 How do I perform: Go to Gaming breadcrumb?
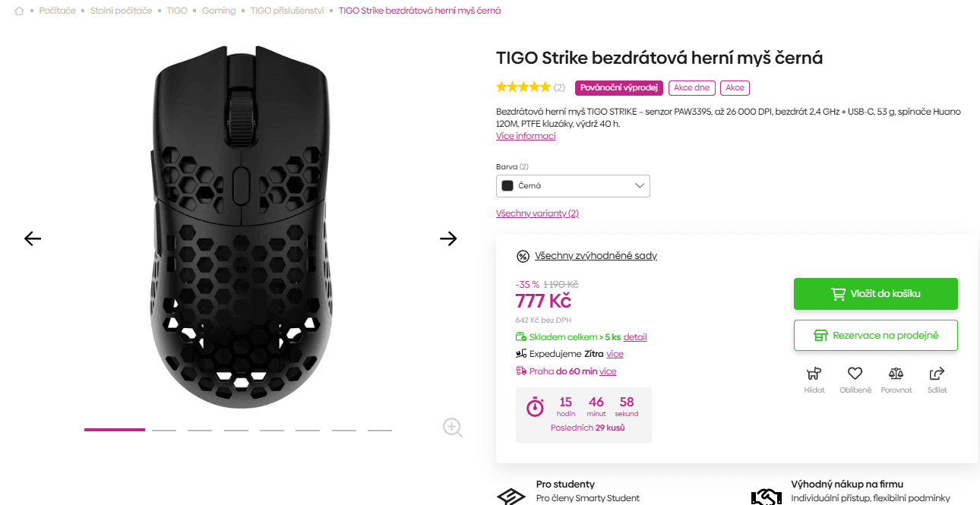pyautogui.click(x=219, y=11)
